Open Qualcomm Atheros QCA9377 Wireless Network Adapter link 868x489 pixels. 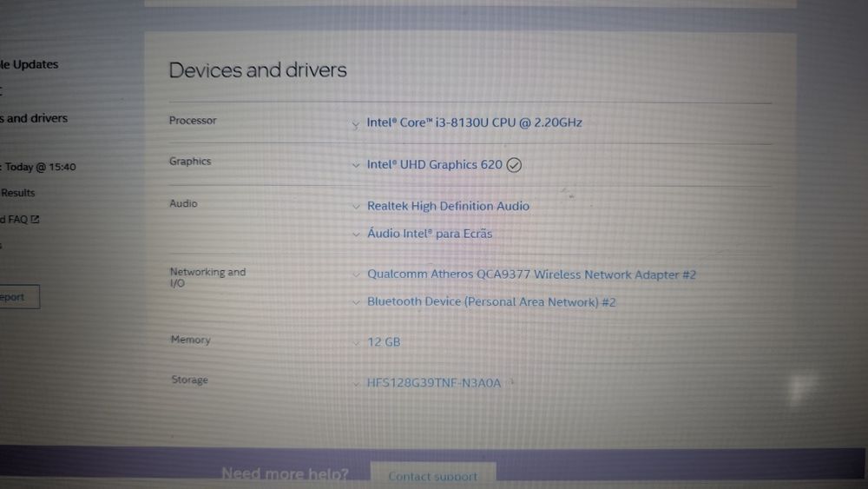[531, 274]
